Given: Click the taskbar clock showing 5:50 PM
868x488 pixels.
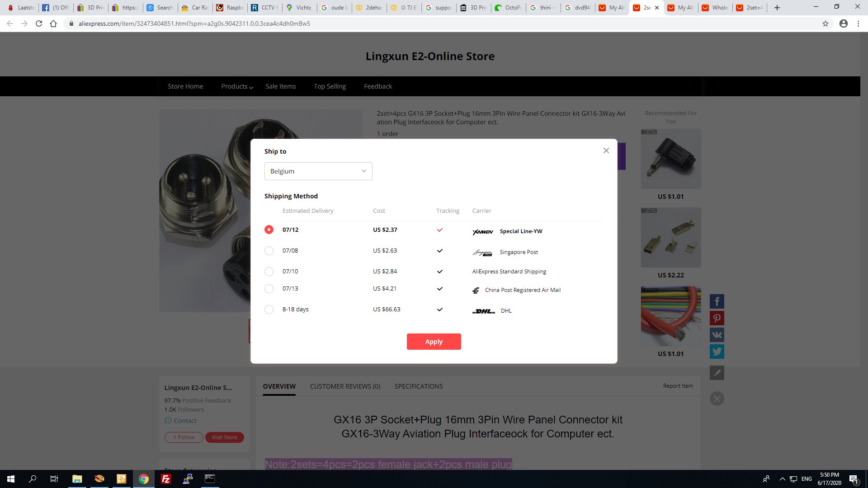Looking at the screenshot, I should 830,479.
